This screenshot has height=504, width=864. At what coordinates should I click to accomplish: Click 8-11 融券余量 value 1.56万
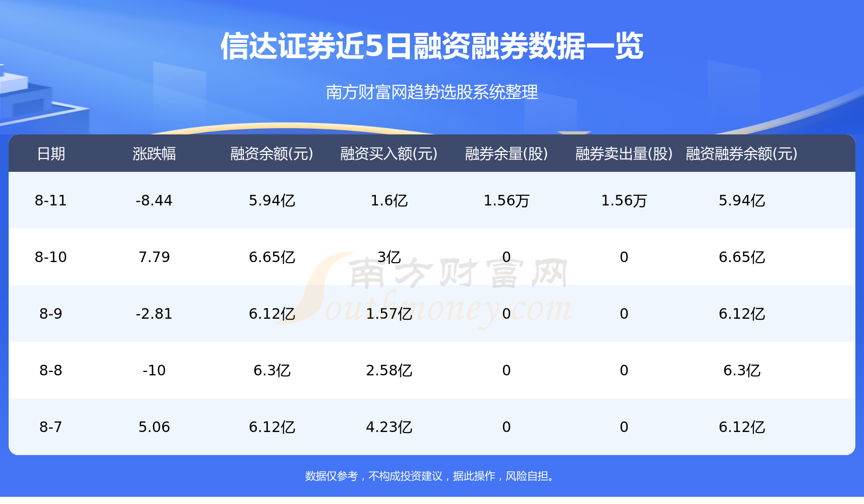coord(506,200)
